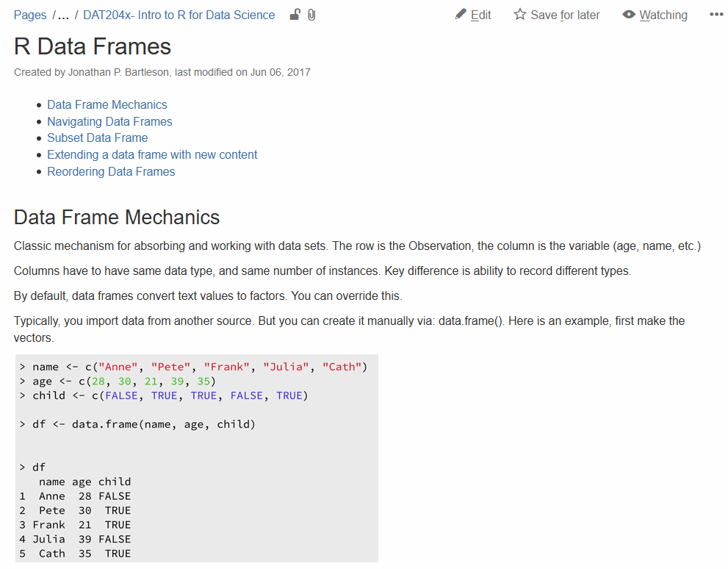Go to the Pages breadcrumb
This screenshot has height=569, width=728.
[x=30, y=15]
